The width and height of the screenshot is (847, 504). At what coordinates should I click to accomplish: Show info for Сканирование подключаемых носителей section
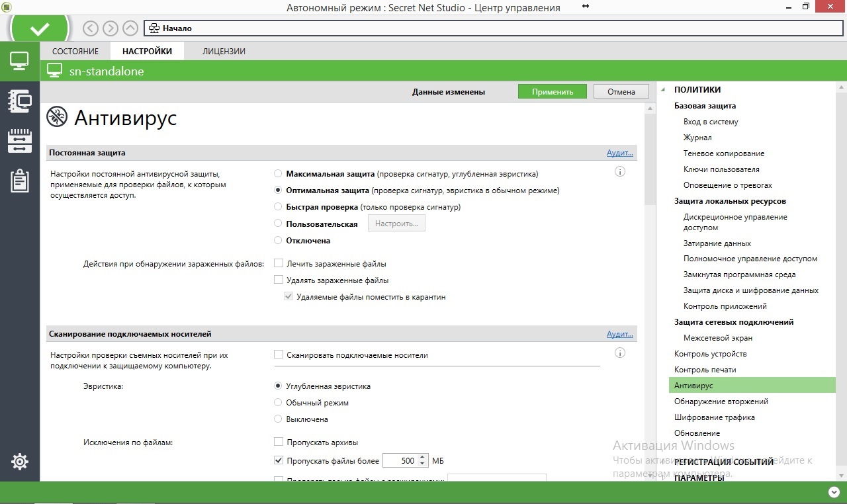point(620,353)
